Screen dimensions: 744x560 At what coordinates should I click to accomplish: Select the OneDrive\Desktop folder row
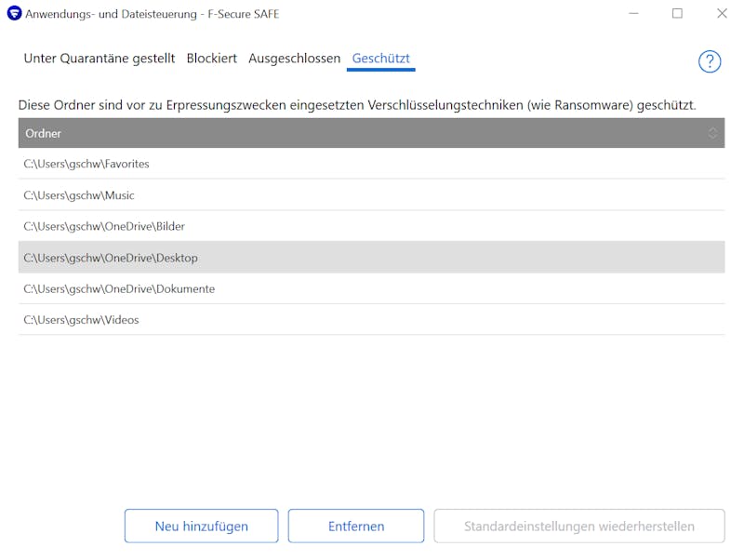click(111, 258)
